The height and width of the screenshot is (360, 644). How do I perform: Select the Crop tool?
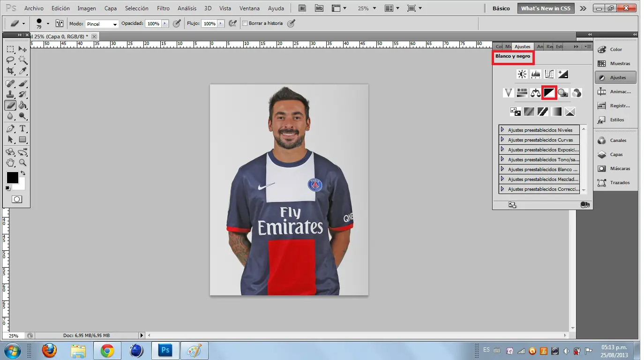point(10,71)
